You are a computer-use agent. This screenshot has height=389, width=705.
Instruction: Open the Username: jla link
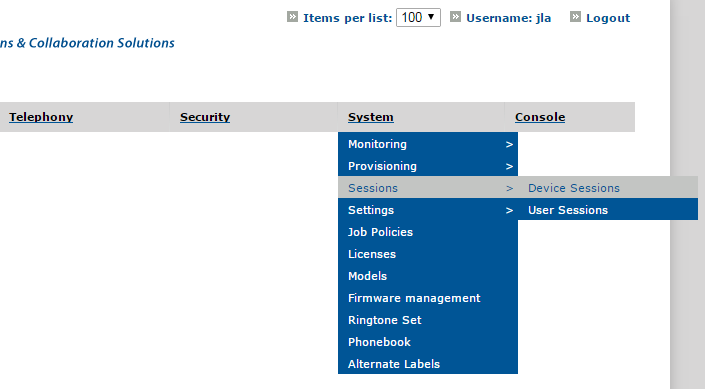pyautogui.click(x=509, y=18)
